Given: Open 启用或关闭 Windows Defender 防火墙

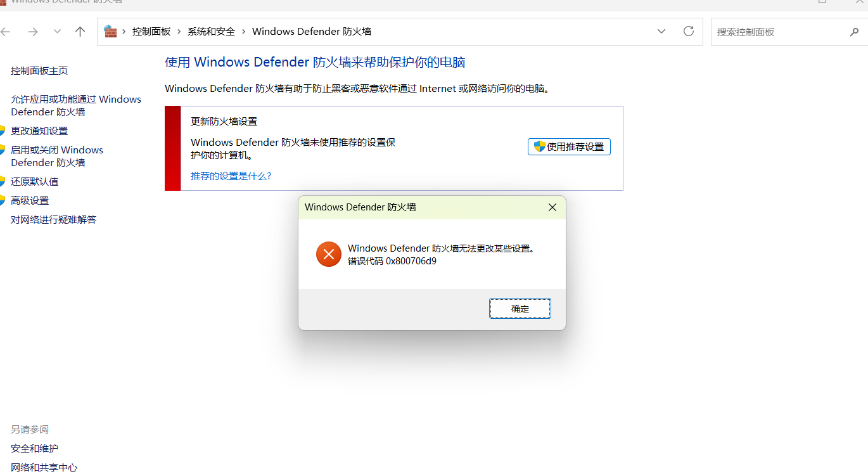Looking at the screenshot, I should coord(57,157).
